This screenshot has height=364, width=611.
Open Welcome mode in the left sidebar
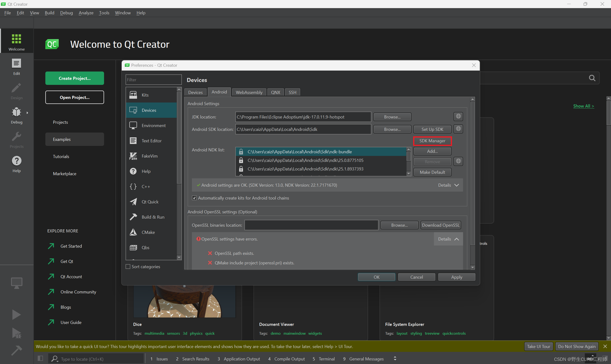pyautogui.click(x=17, y=41)
